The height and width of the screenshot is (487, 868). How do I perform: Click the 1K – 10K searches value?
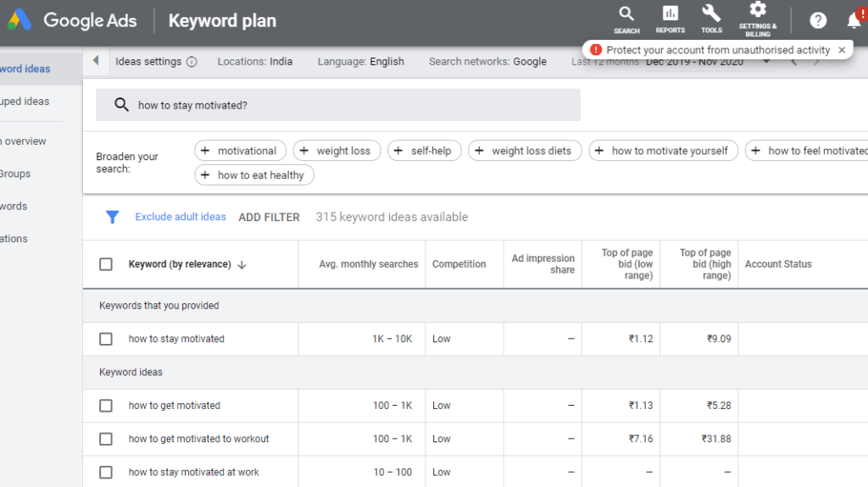(392, 339)
